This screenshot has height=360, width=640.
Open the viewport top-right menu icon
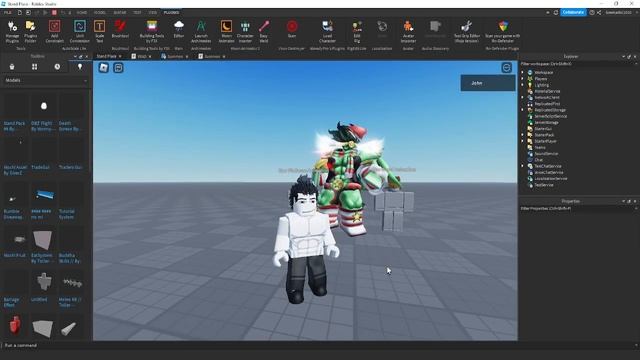tap(507, 68)
